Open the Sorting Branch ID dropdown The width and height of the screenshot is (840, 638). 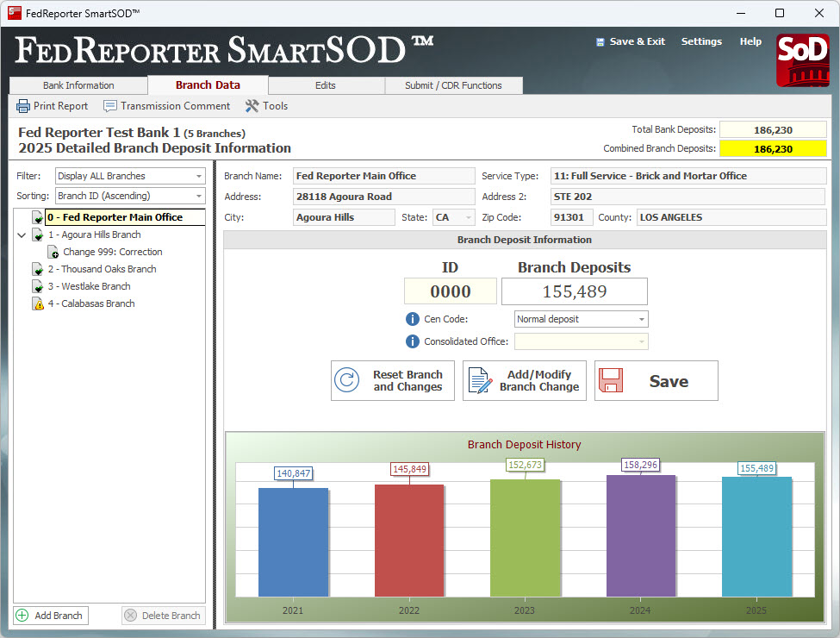tap(199, 196)
